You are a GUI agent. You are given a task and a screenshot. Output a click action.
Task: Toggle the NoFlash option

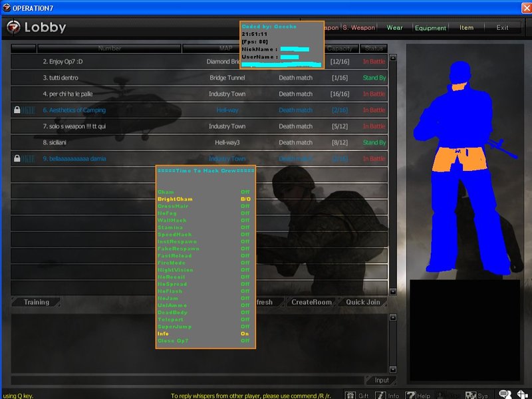204,291
